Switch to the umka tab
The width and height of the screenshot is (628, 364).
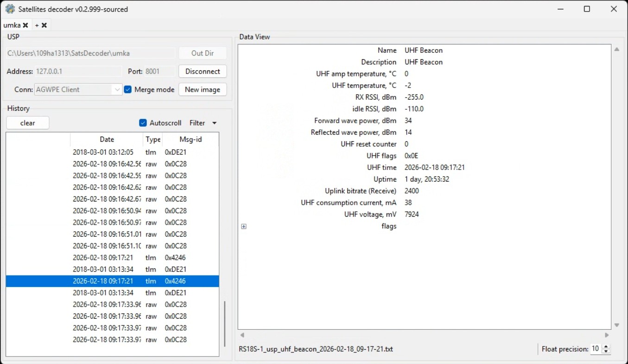12,25
